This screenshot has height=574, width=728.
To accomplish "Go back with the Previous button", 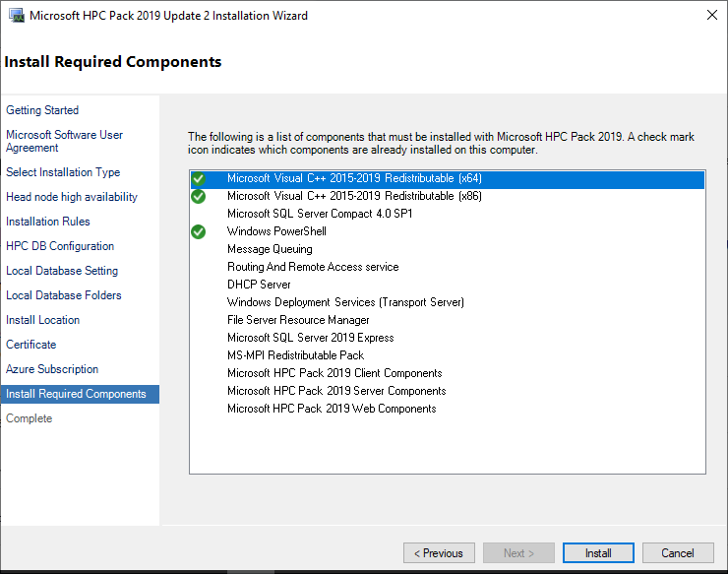I will pyautogui.click(x=439, y=553).
